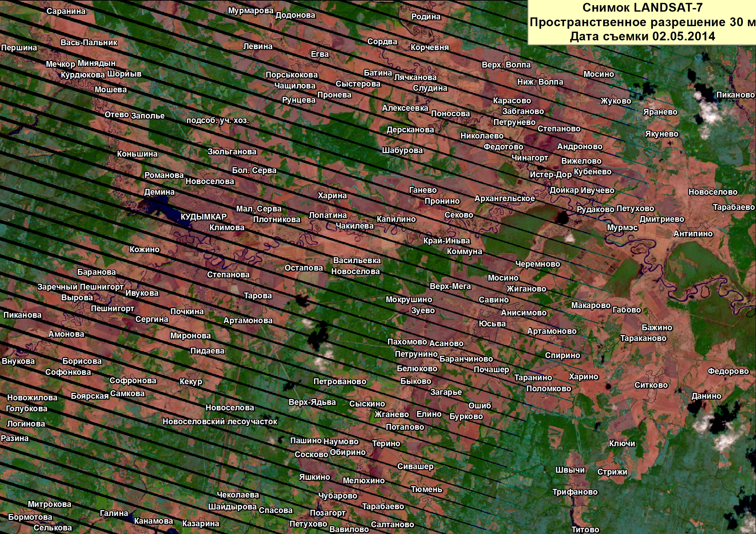Click the Кожино label
This screenshot has height=534, width=756.
[x=144, y=249]
